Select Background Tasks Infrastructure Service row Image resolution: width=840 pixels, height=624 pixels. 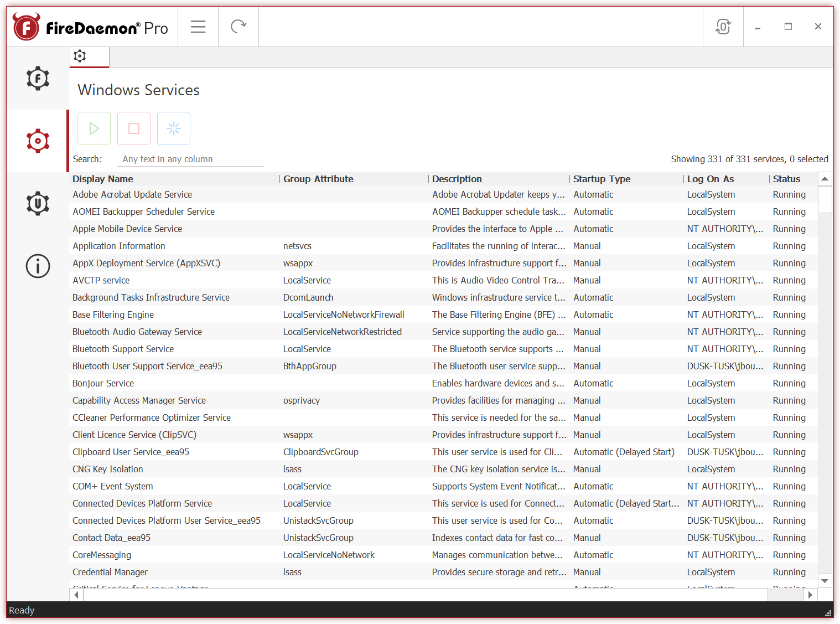444,297
